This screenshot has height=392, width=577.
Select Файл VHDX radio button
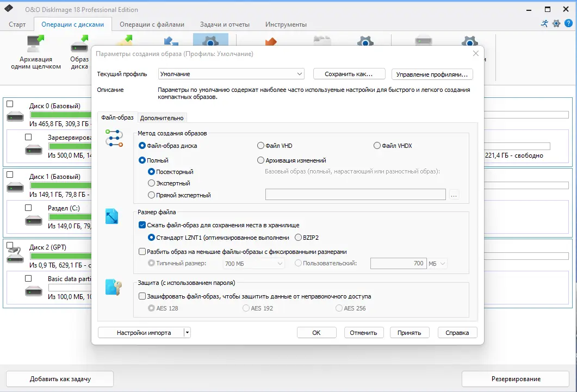pyautogui.click(x=377, y=146)
